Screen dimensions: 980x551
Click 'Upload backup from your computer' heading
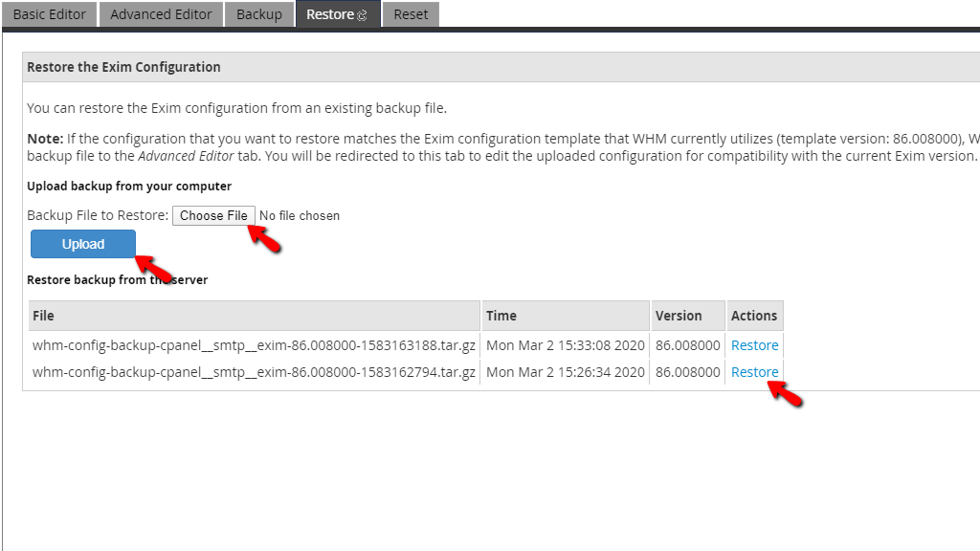pyautogui.click(x=129, y=187)
